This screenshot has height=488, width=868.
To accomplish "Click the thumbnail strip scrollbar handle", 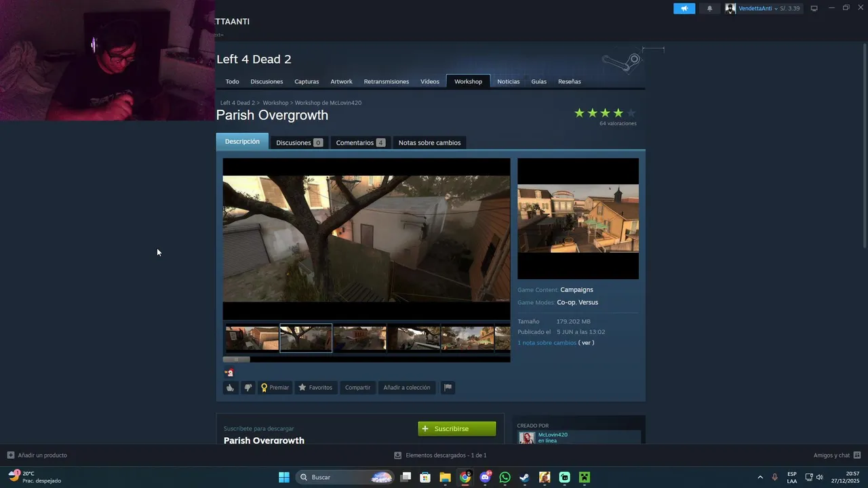I will pos(237,359).
